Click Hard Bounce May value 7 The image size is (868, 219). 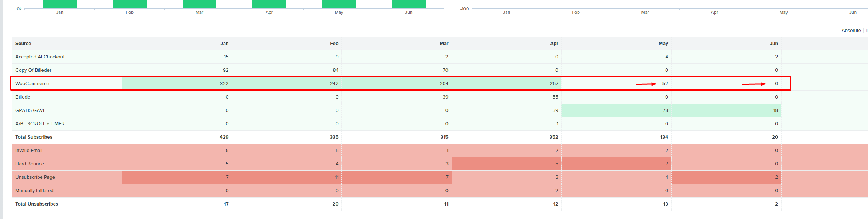click(667, 164)
